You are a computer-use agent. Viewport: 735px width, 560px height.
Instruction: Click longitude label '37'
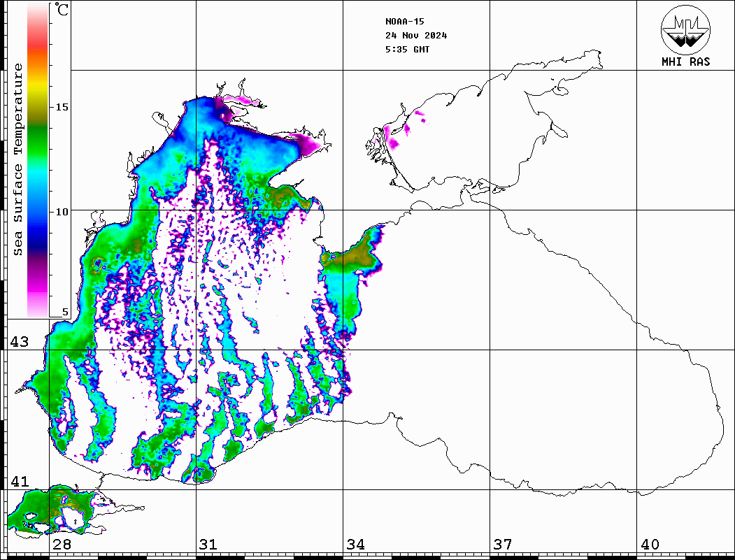point(503,545)
